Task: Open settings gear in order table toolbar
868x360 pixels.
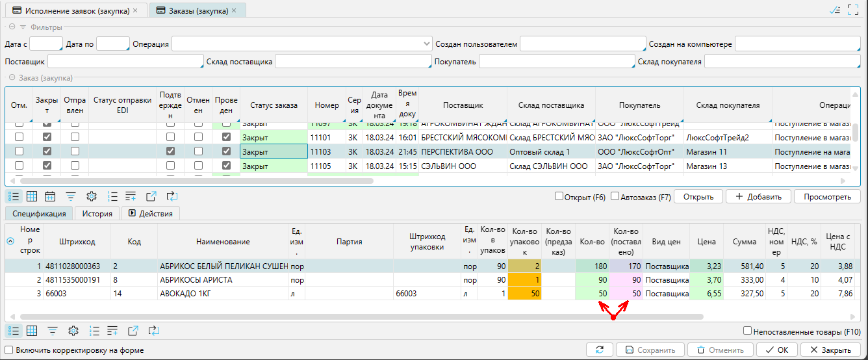Action: [92, 196]
